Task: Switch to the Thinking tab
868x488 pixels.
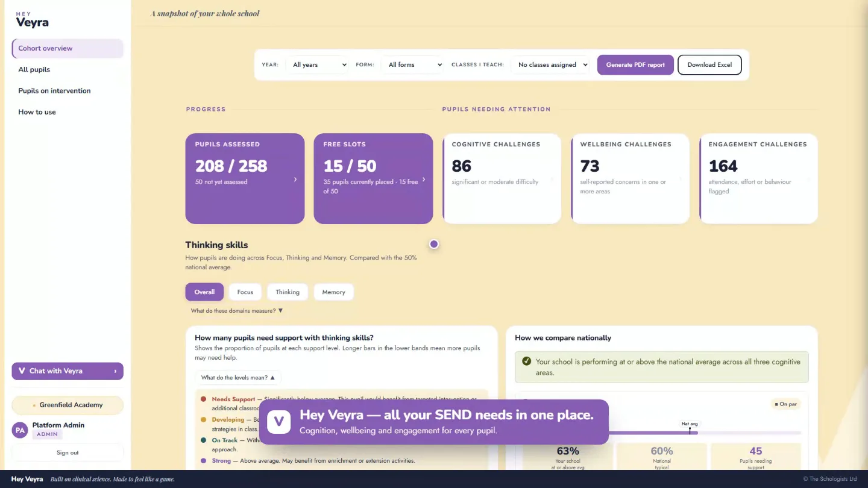Action: [x=288, y=292]
